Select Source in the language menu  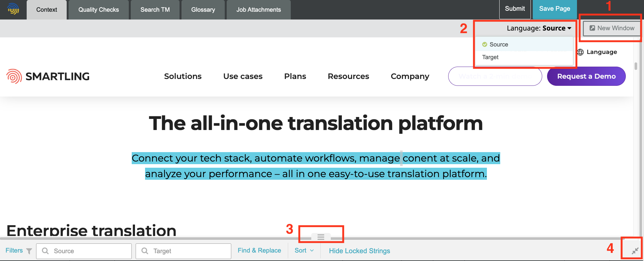point(524,45)
